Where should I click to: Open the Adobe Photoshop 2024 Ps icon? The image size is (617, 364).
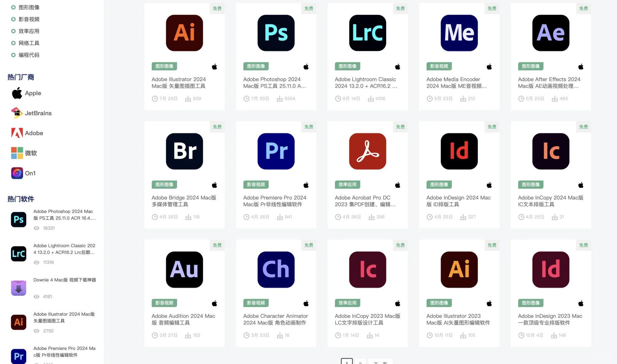276,33
